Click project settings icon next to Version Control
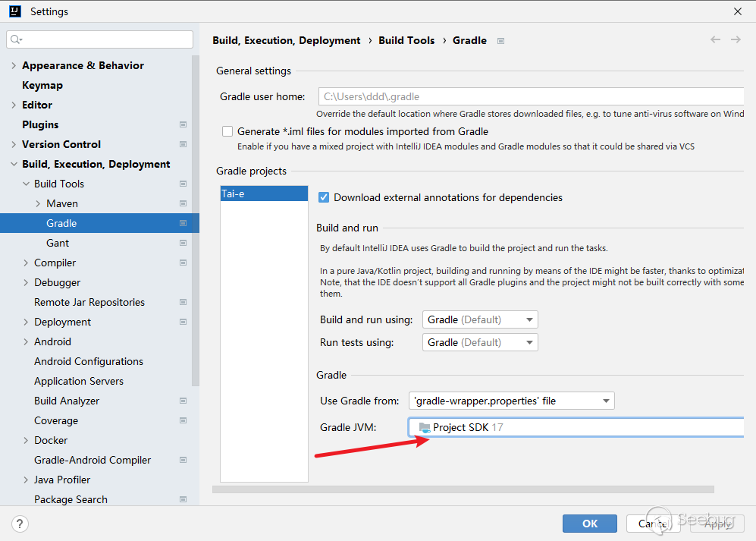This screenshot has width=756, height=541. pyautogui.click(x=183, y=144)
